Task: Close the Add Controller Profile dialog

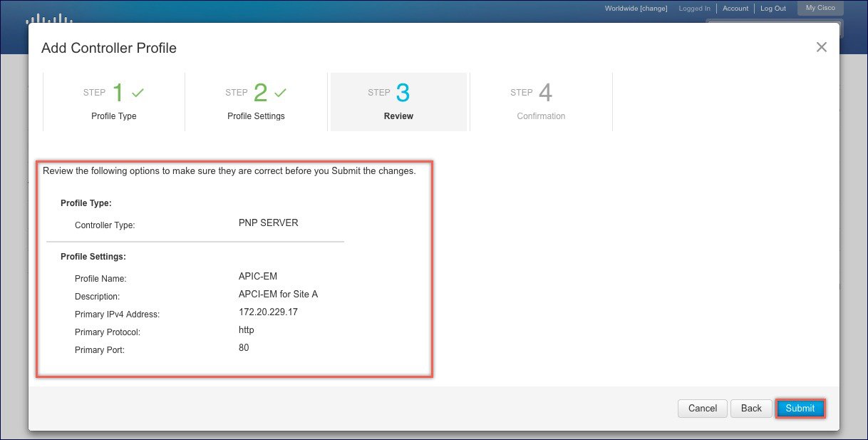Action: 821,47
